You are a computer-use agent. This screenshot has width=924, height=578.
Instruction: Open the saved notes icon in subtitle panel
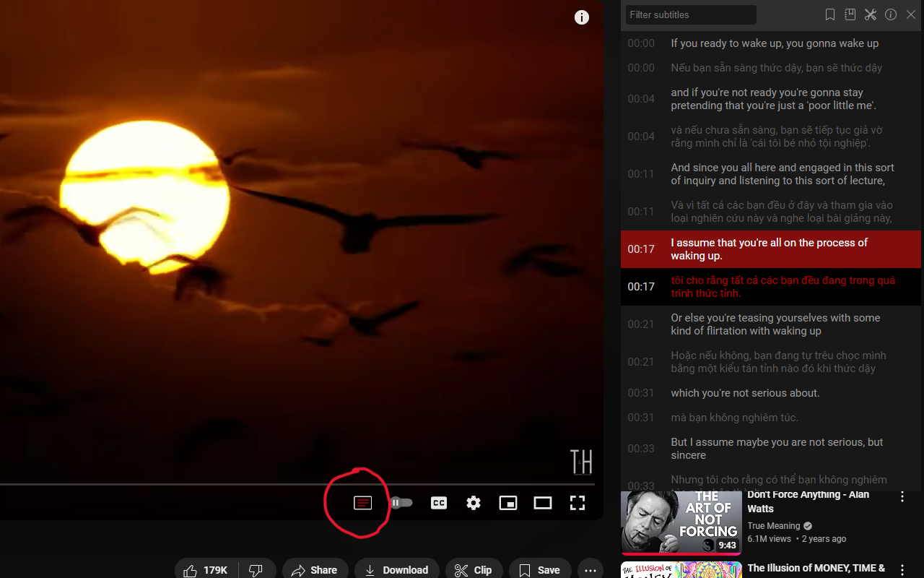pos(850,14)
